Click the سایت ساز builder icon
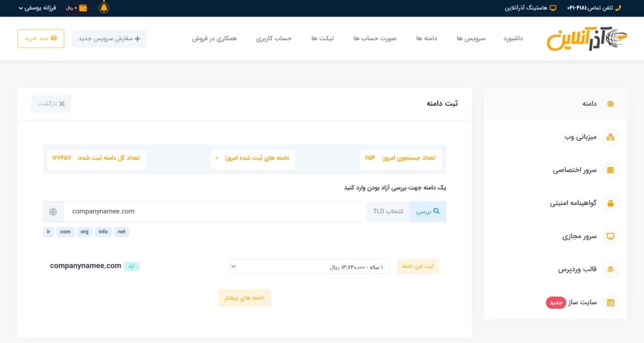This screenshot has height=343, width=644. tap(610, 302)
